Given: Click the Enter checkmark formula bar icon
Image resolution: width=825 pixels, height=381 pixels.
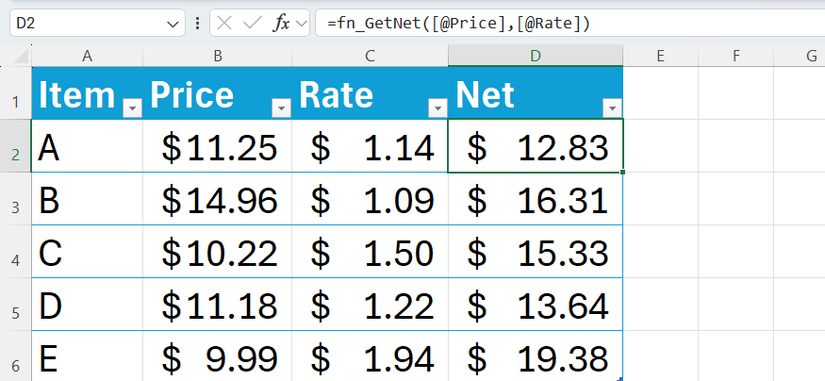Looking at the screenshot, I should 253,23.
